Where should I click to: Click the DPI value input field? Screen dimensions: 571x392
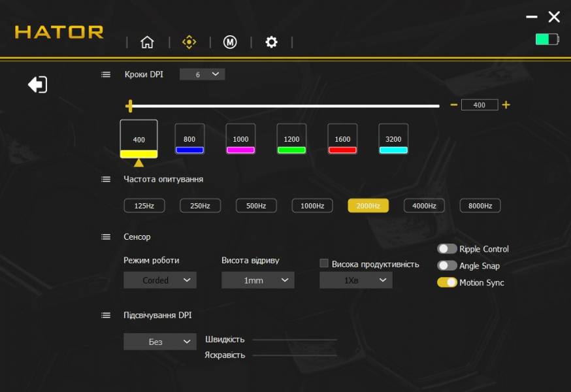(x=479, y=105)
